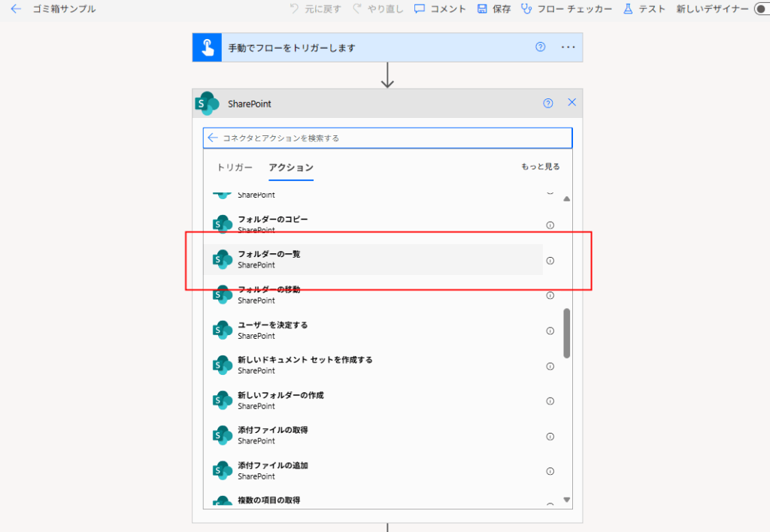Start a test with テスト
The height and width of the screenshot is (532, 770).
[644, 9]
